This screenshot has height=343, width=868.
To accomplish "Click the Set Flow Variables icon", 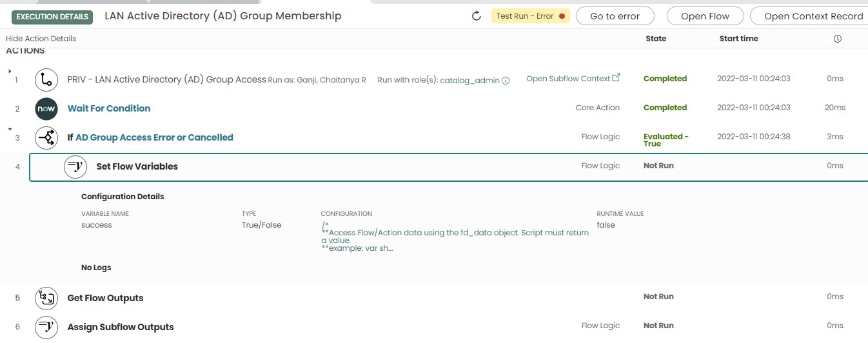I will tap(75, 166).
